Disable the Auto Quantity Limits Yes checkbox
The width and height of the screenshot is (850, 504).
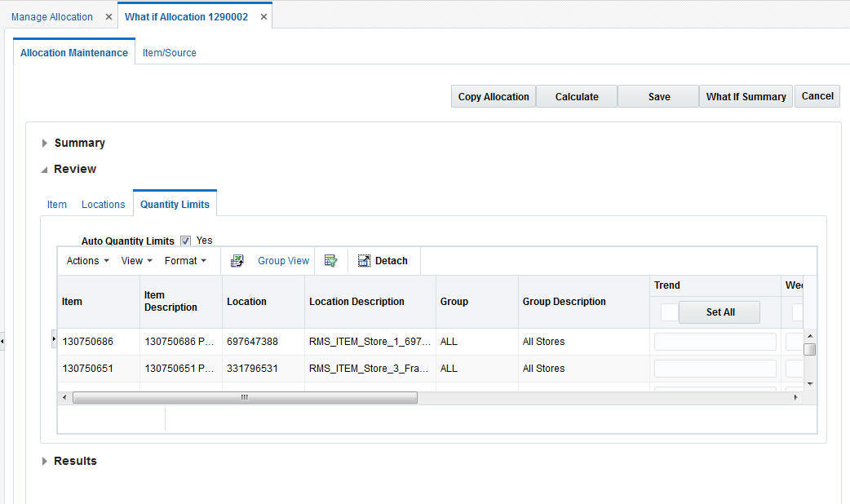(x=185, y=241)
